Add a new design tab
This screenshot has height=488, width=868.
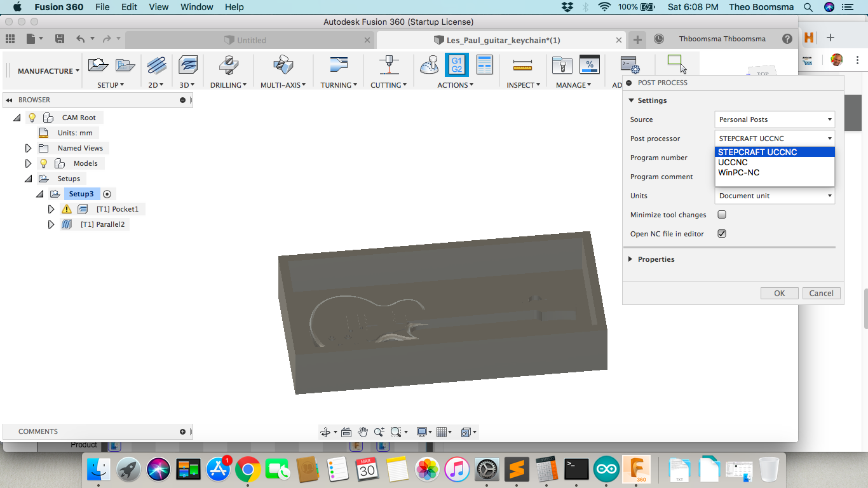pos(638,39)
